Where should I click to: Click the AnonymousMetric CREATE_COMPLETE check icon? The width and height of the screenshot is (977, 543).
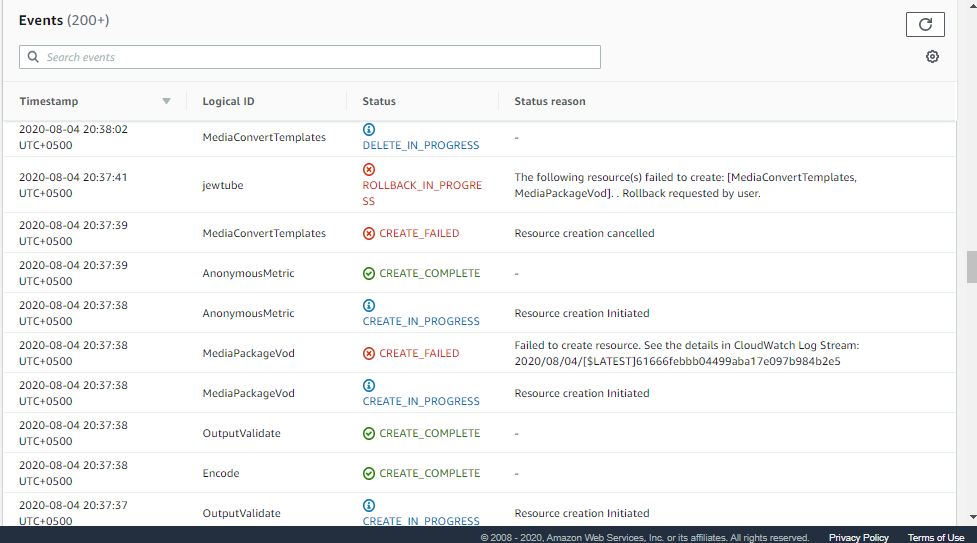(369, 273)
